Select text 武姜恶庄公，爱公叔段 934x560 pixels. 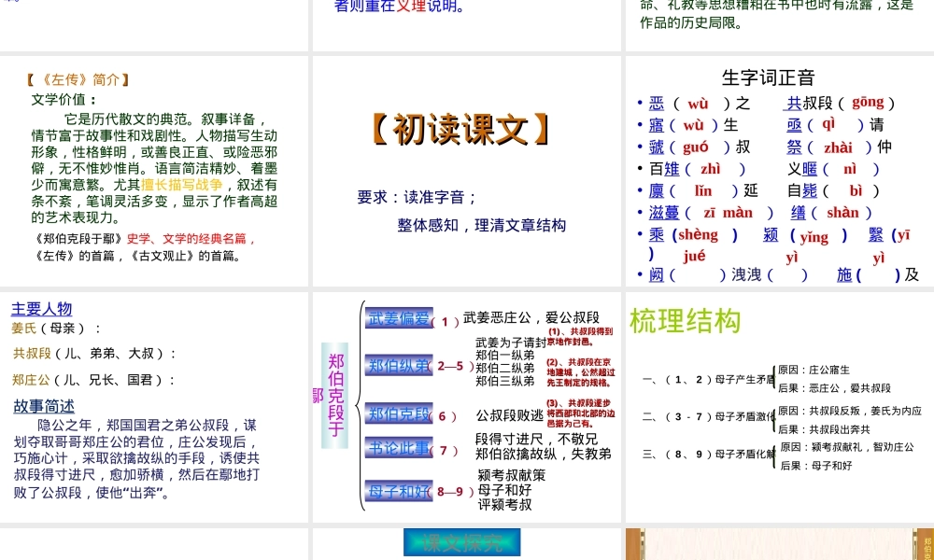(531, 317)
